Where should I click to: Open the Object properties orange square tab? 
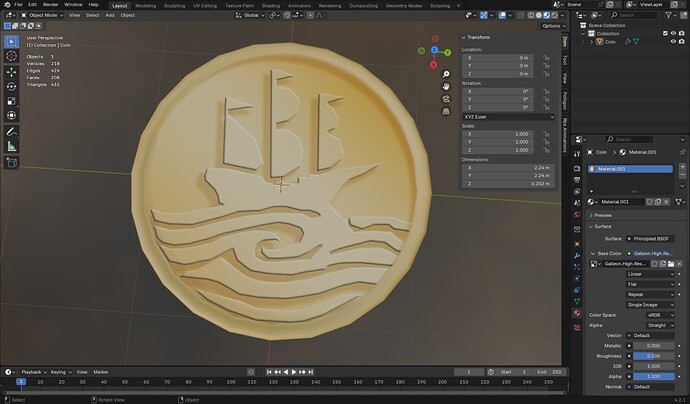point(577,244)
